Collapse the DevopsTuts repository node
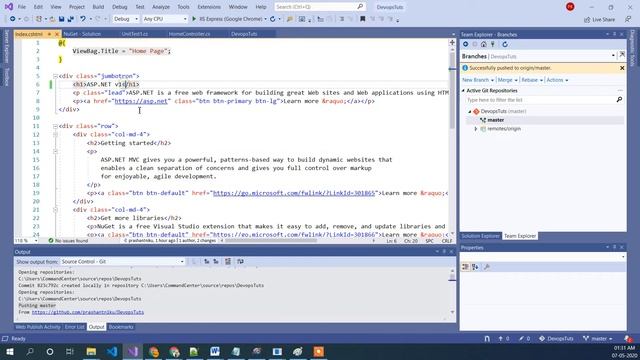Screen dimensions: 640x360 [x=469, y=111]
